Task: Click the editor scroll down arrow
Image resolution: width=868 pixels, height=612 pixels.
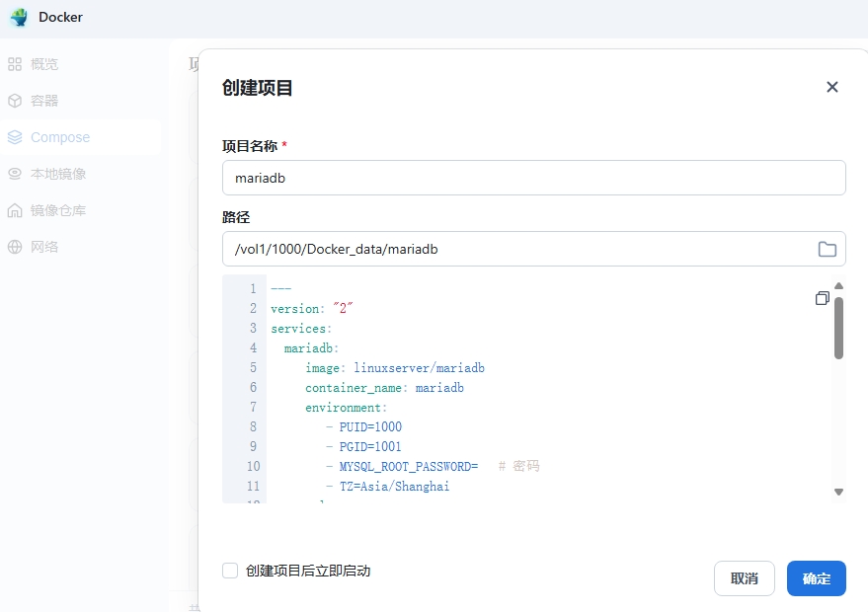Action: coord(838,492)
